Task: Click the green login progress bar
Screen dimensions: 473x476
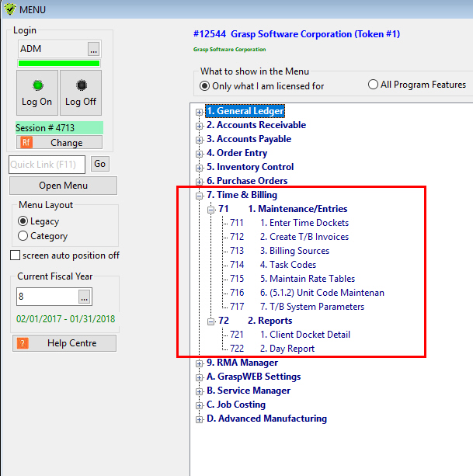Action: [59, 63]
